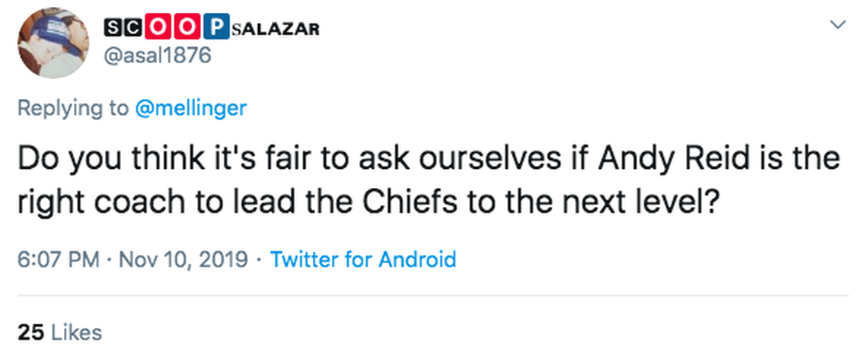The width and height of the screenshot is (868, 359).
Task: Click the SALAZAR display name text
Action: (275, 29)
